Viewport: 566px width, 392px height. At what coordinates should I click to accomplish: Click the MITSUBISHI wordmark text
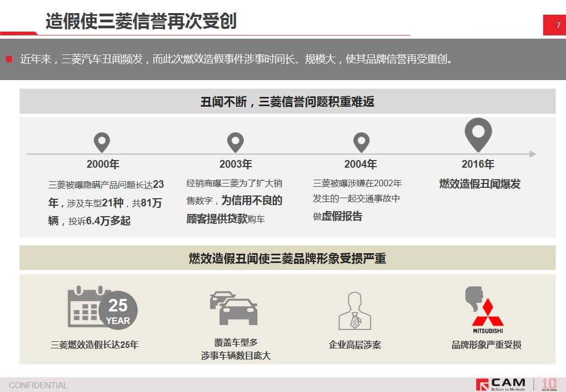[x=488, y=330]
